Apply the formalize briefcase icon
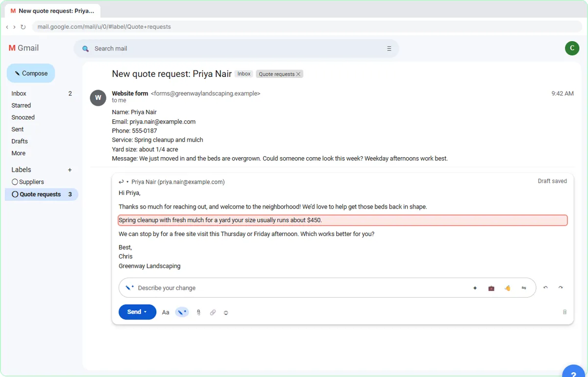The image size is (588, 377). point(491,288)
